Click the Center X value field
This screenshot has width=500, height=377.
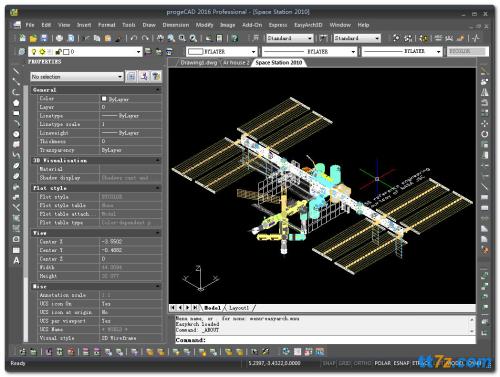point(130,242)
